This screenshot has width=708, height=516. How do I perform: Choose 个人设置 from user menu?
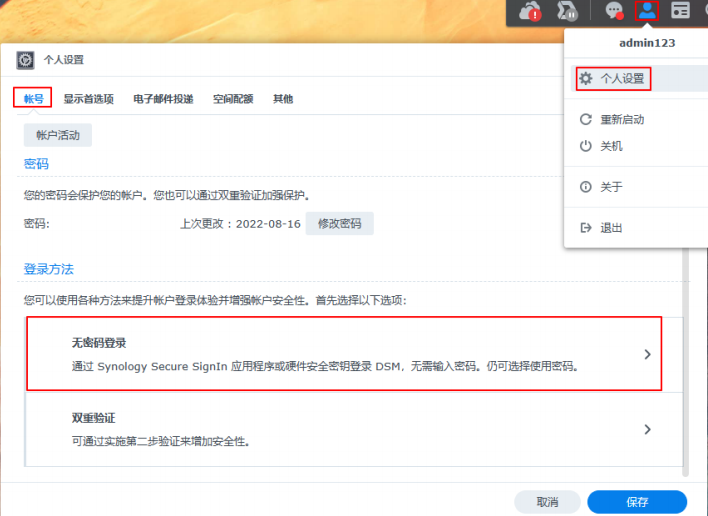pos(639,79)
